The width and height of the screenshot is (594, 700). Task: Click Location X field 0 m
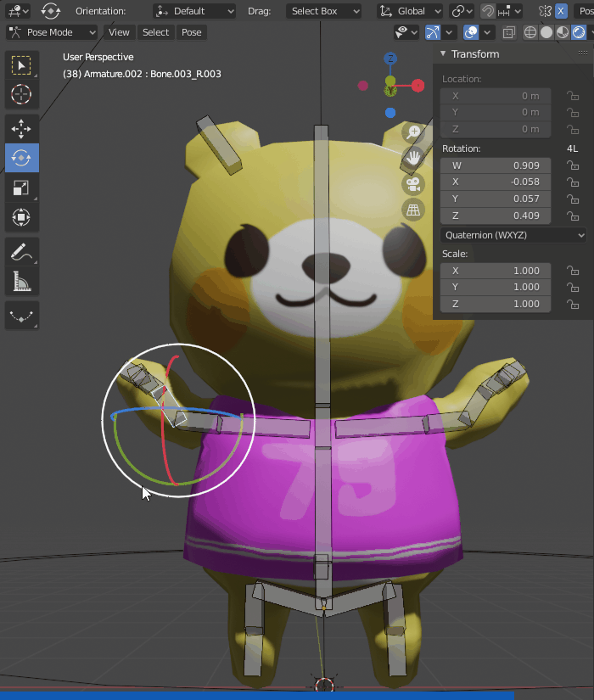496,96
